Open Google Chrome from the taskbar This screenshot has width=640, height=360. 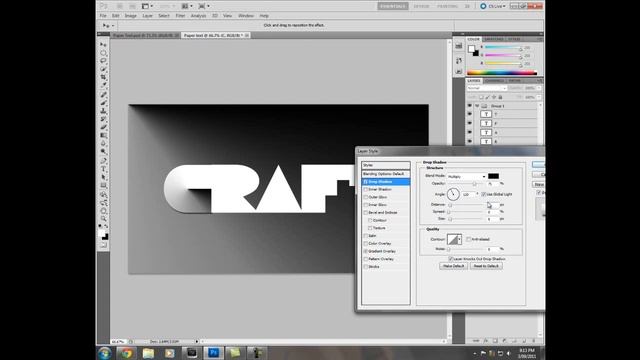tap(127, 353)
